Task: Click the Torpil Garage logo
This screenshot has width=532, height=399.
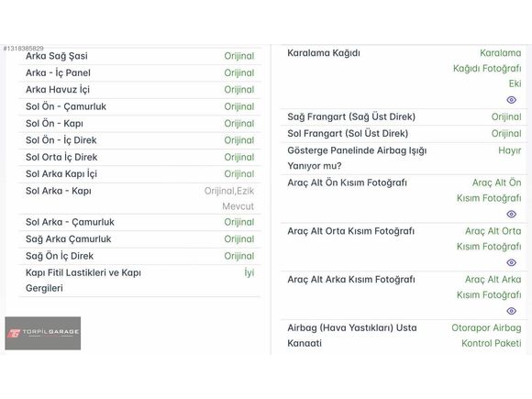Action: coord(43,333)
